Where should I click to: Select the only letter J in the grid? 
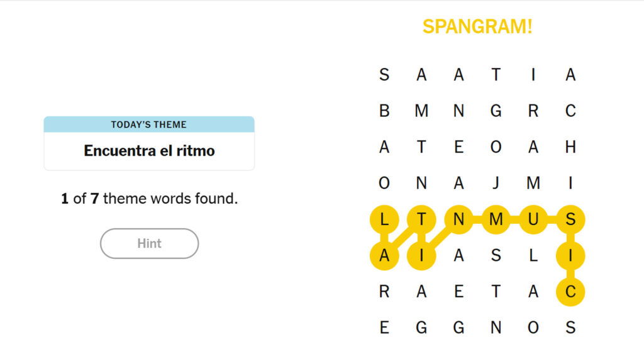point(496,183)
